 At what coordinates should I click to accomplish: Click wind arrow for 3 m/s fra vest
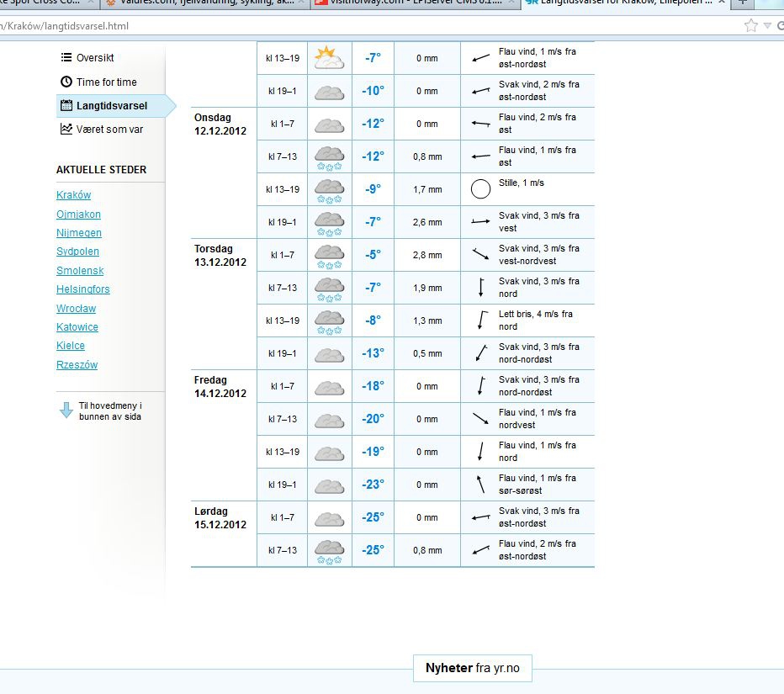tap(480, 221)
